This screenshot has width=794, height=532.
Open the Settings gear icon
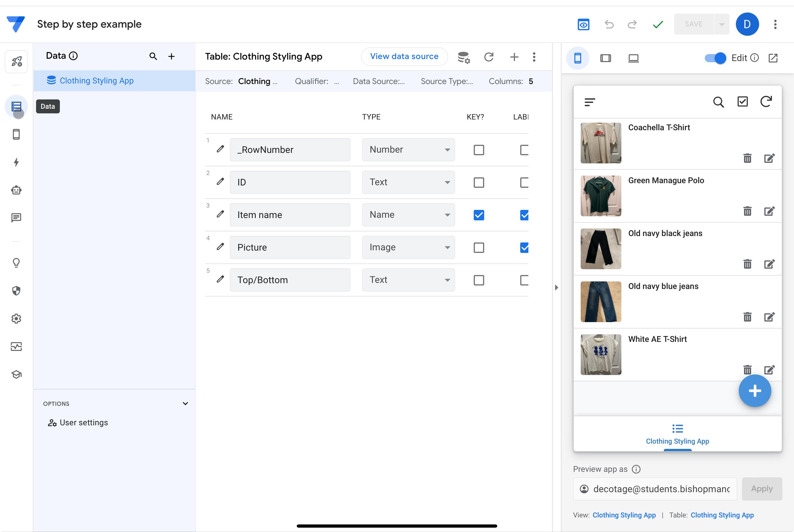[16, 319]
